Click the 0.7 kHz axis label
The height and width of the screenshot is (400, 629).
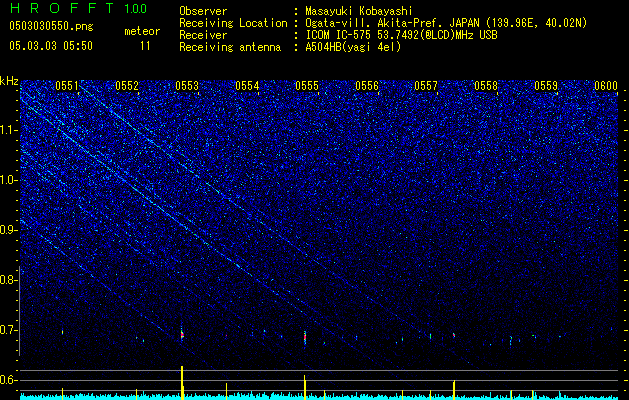pyautogui.click(x=9, y=330)
